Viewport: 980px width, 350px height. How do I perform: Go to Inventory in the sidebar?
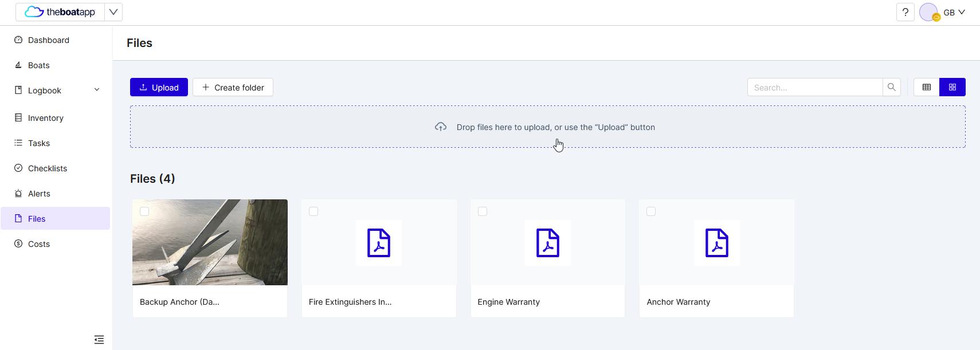click(45, 118)
